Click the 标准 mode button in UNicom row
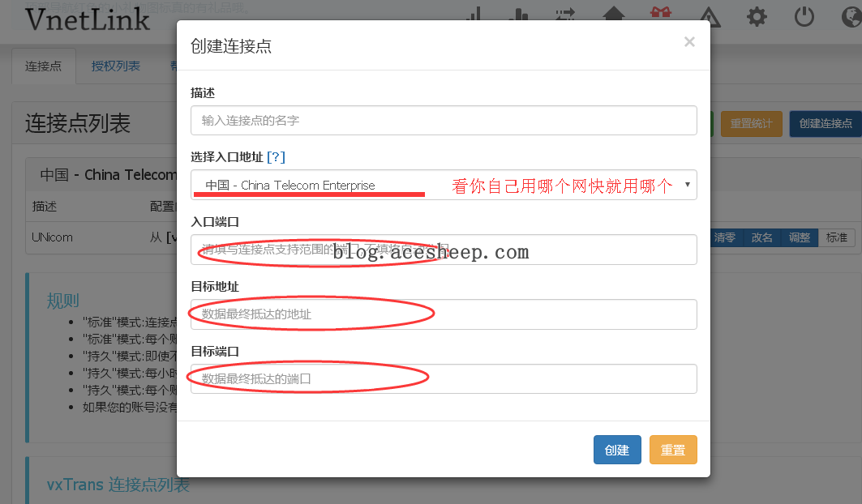This screenshot has height=504, width=862. [x=837, y=237]
